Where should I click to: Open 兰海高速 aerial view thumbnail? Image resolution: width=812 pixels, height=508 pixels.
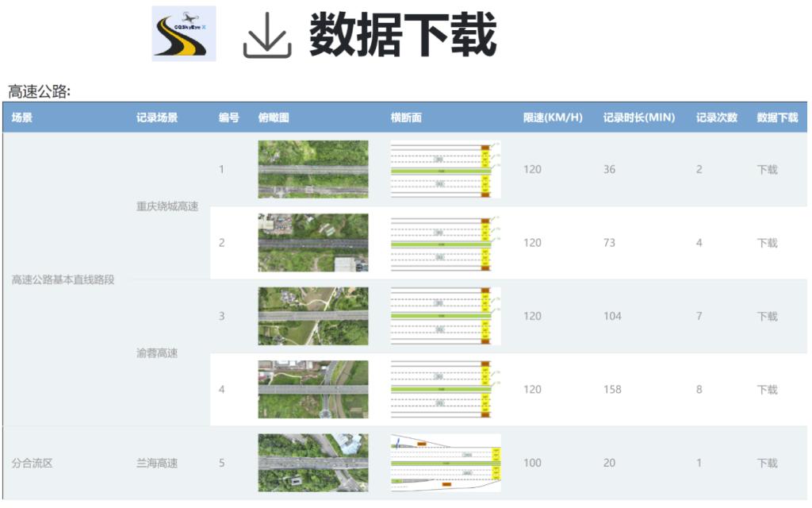[312, 462]
